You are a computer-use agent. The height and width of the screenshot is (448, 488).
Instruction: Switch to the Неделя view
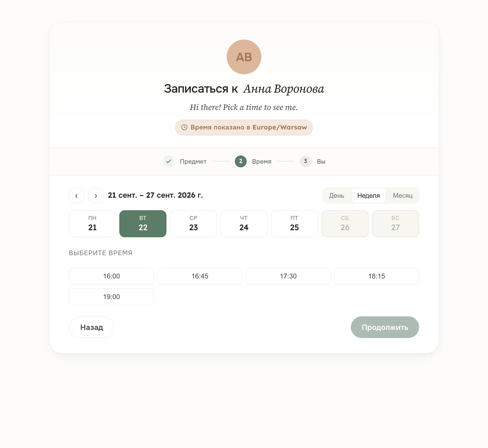click(369, 196)
